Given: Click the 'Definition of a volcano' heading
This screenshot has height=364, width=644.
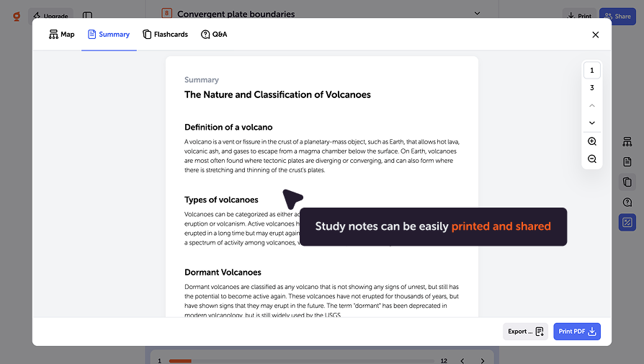Looking at the screenshot, I should click(x=228, y=128).
